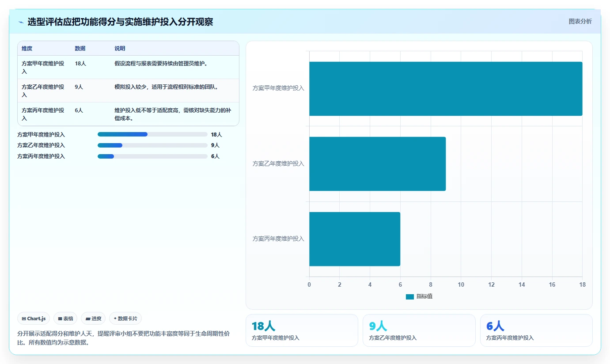
Task: Click the Chart.js tag chip
Action: tap(34, 318)
